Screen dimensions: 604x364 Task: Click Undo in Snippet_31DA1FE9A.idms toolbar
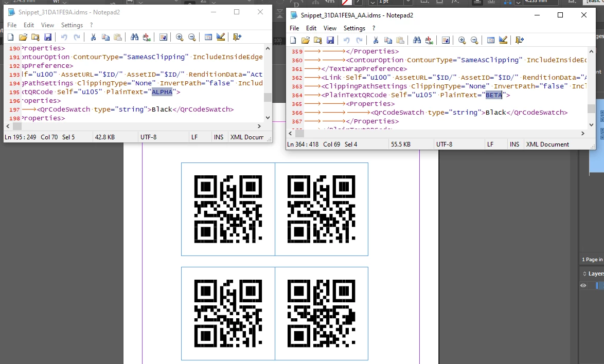click(x=64, y=37)
